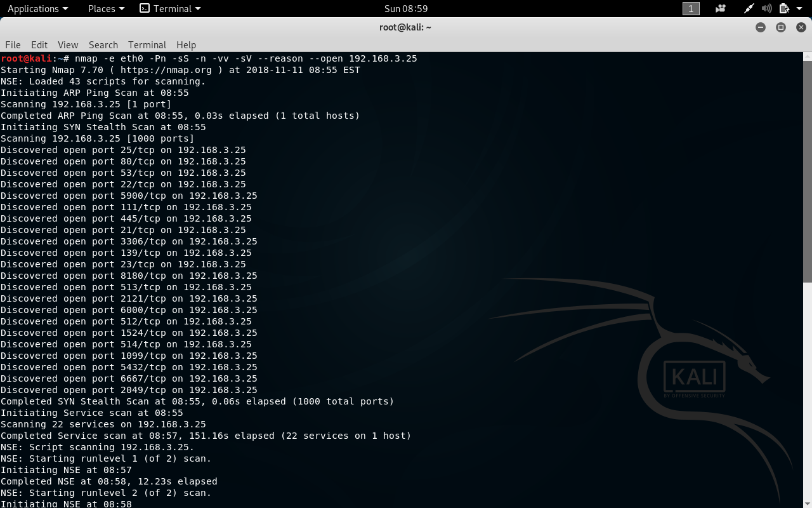Click 'Discovered open port 6000/tcp' line
812x508 pixels.
pyautogui.click(x=129, y=310)
